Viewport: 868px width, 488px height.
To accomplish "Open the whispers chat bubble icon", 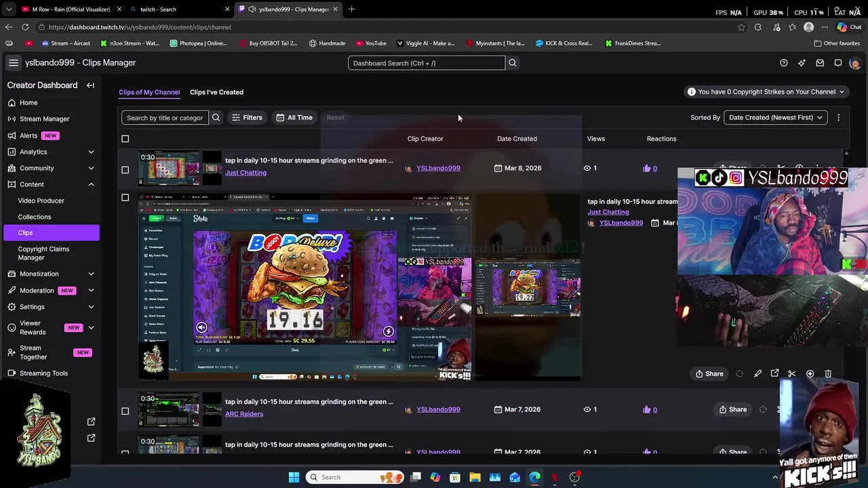I will (838, 63).
